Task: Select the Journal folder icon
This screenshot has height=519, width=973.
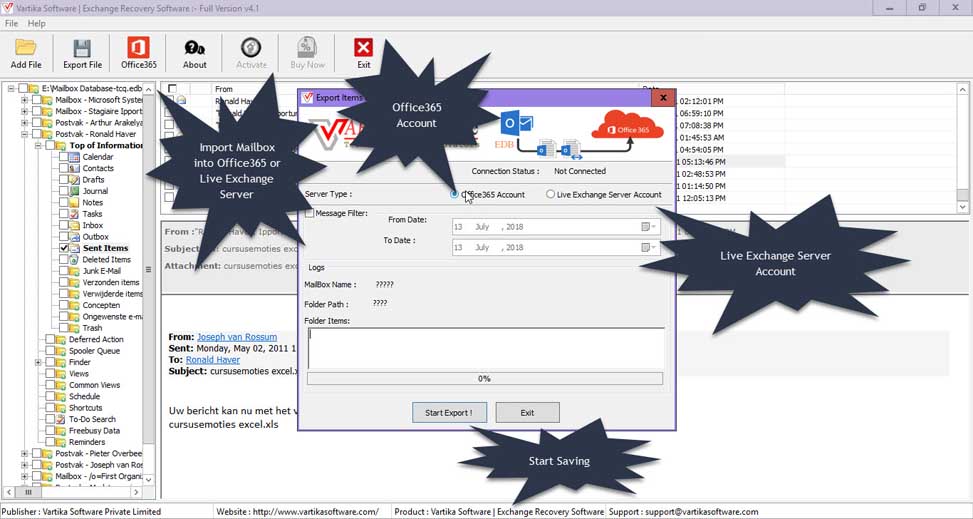Action: tap(74, 191)
